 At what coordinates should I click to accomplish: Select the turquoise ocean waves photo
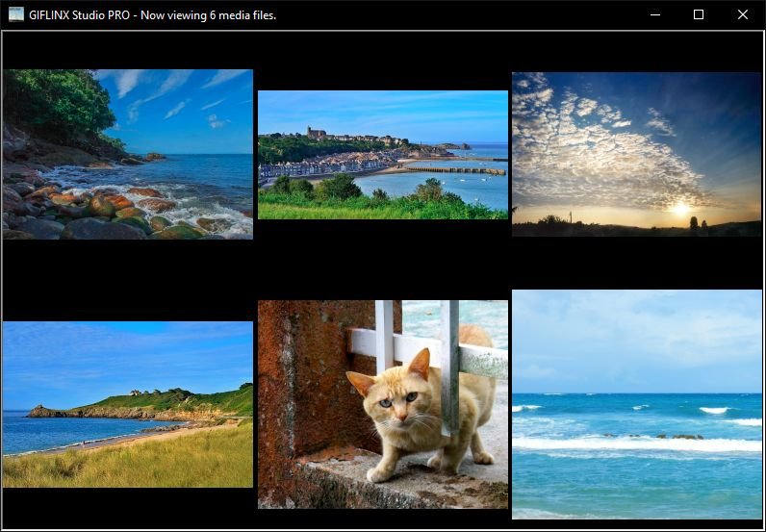click(636, 404)
